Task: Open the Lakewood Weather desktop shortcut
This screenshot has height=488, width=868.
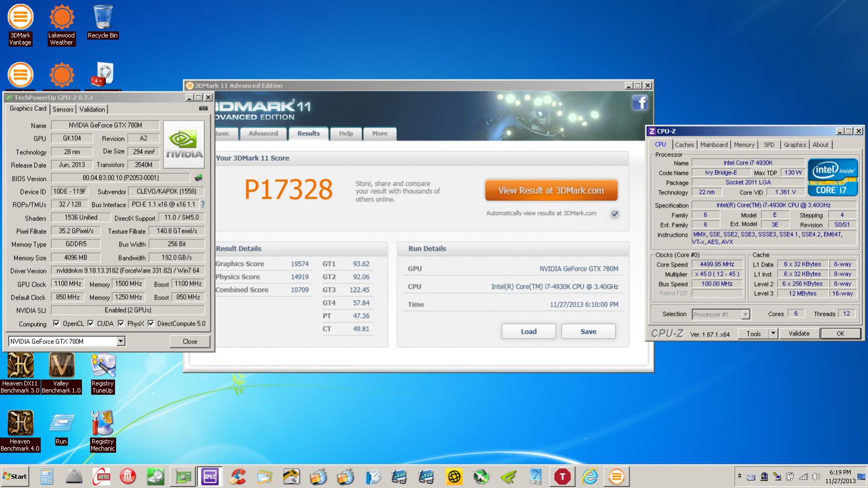Action: [61, 26]
